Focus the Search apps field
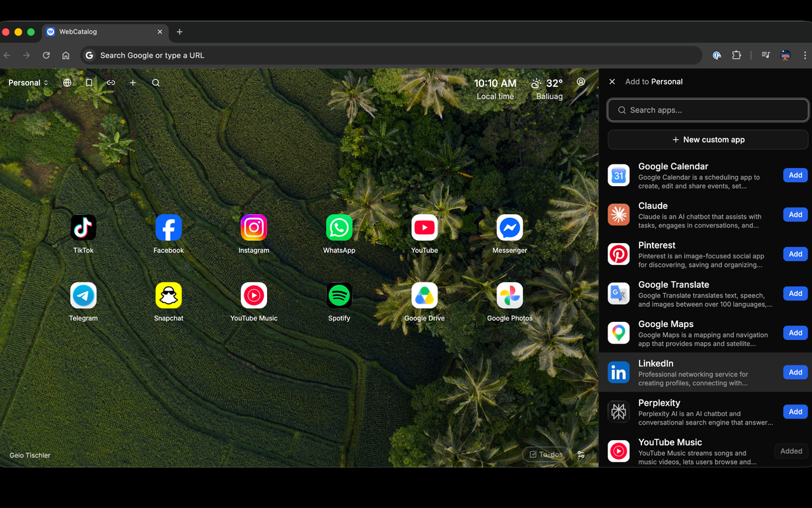The image size is (812, 508). click(x=708, y=110)
